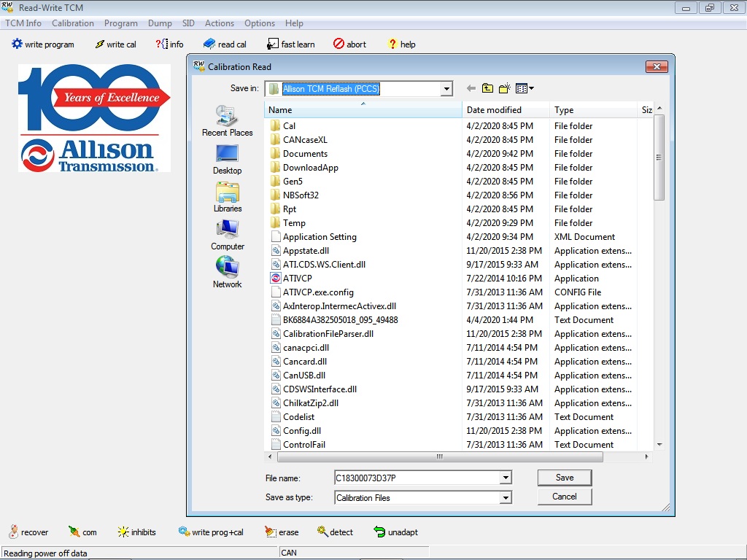Screen dimensions: 747x560
Task: Select the ChilkatZip2.dll file
Action: (305, 402)
